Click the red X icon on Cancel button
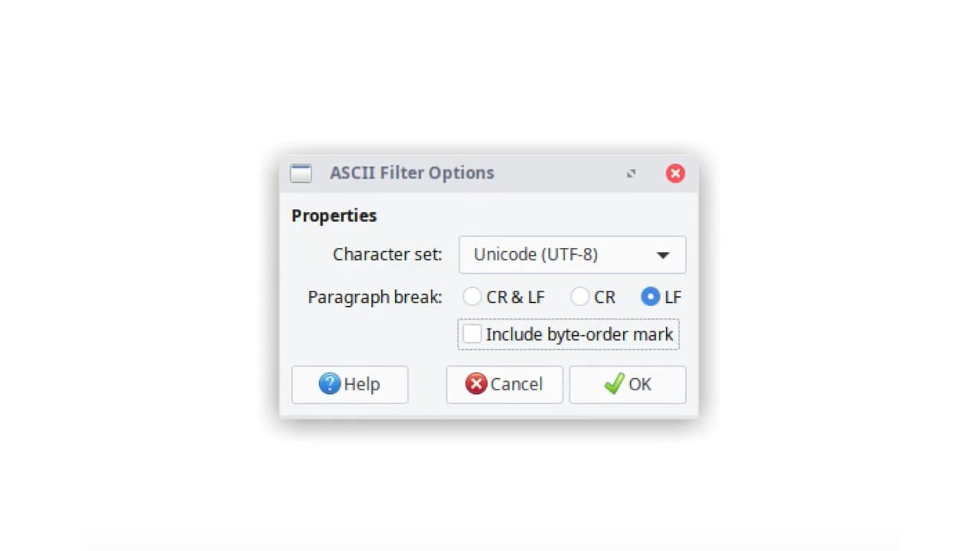Screen dimensions: 980x551 coord(475,384)
